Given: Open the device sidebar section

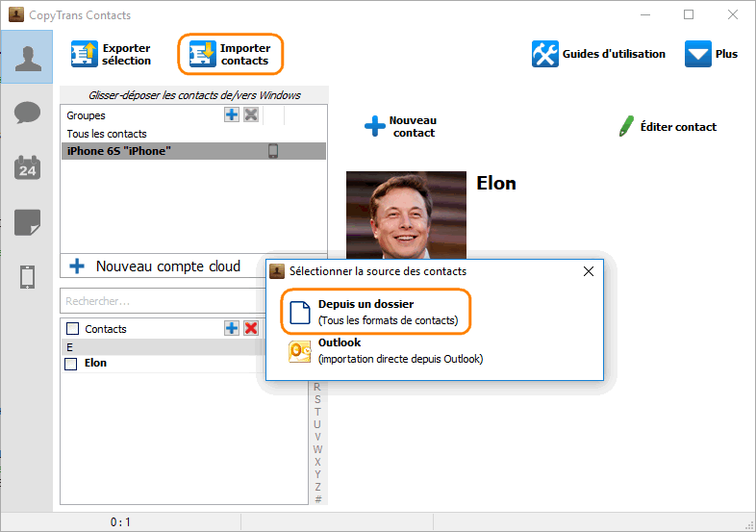Looking at the screenshot, I should click(x=27, y=277).
